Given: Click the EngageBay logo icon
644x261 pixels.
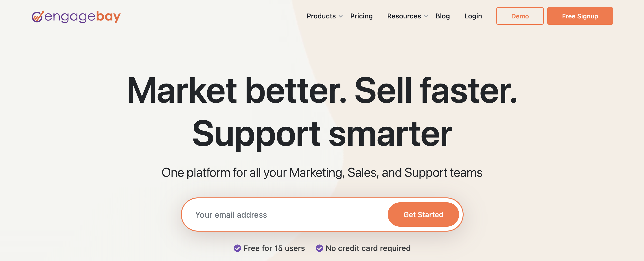Looking at the screenshot, I should pos(38,17).
